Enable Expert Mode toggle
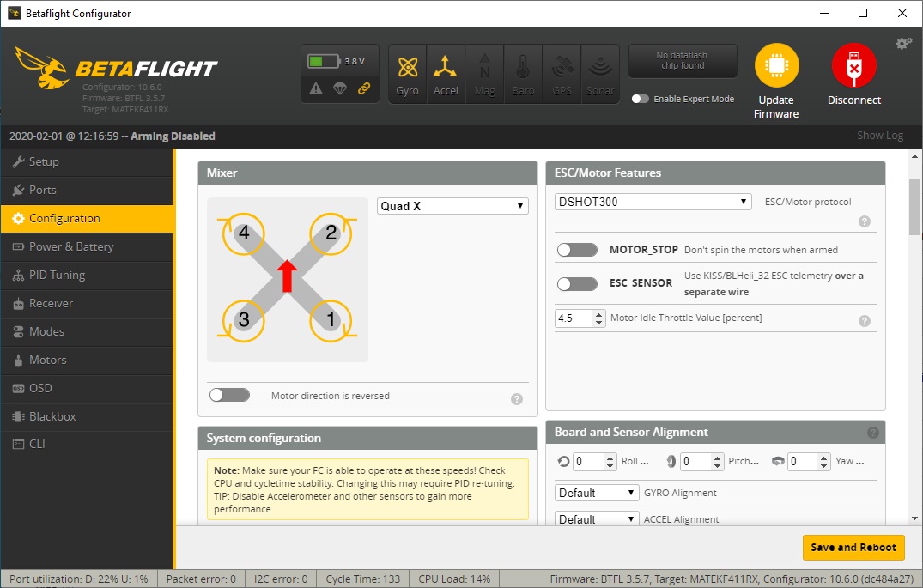This screenshot has width=923, height=588. point(640,99)
